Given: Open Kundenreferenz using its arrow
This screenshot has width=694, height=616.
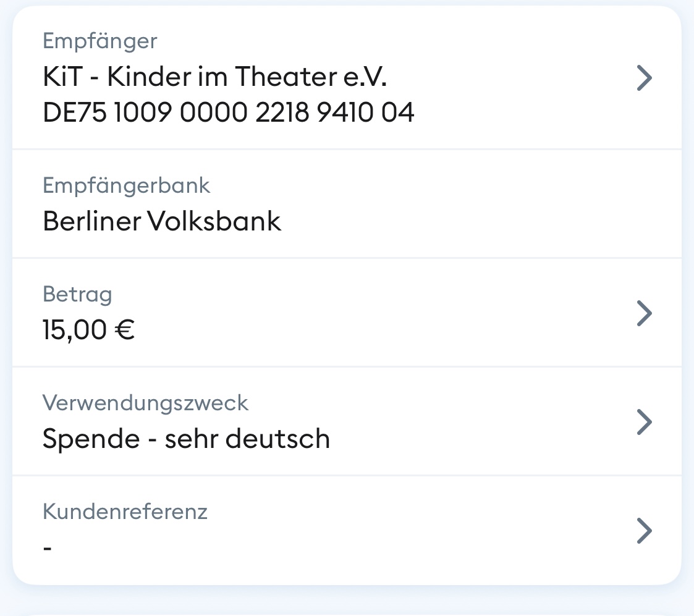Looking at the screenshot, I should tap(644, 531).
